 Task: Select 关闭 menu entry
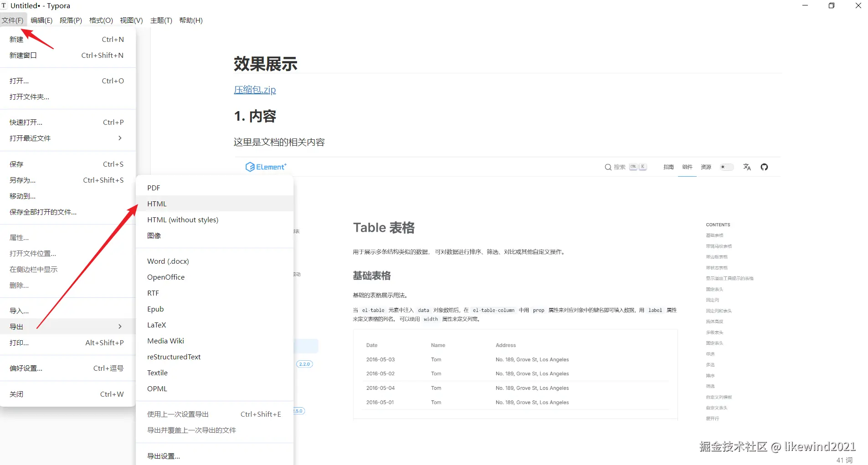67,394
